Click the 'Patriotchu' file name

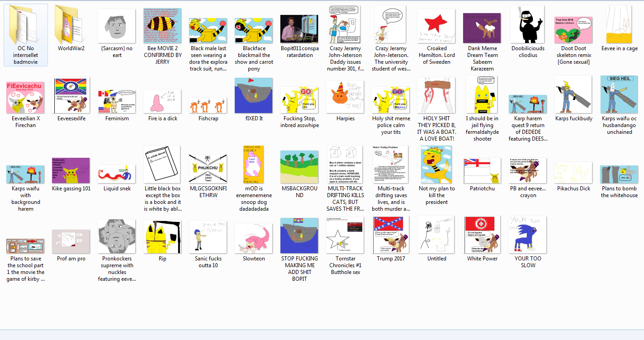click(x=482, y=189)
